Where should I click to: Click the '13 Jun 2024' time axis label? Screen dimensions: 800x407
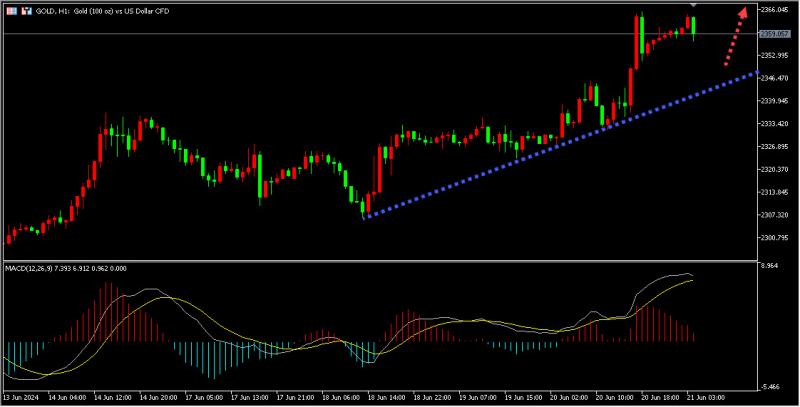(x=22, y=397)
